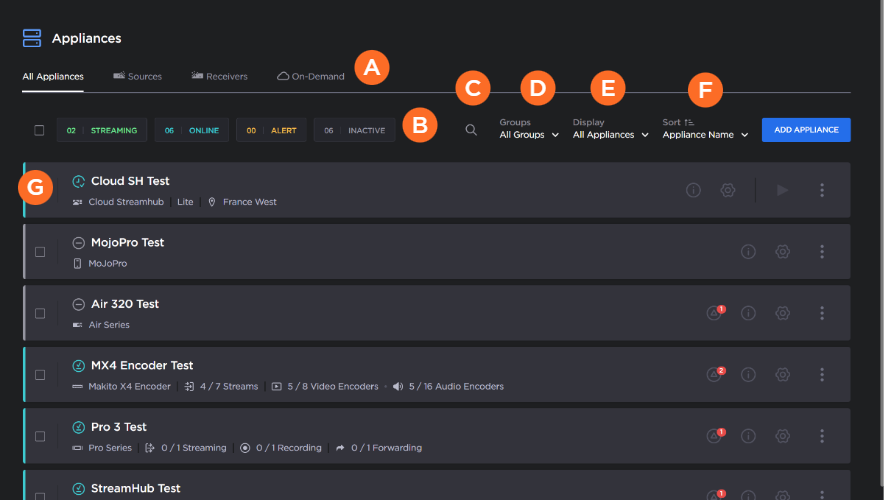Click MX4 Encoder Test online status icon

coord(78,366)
